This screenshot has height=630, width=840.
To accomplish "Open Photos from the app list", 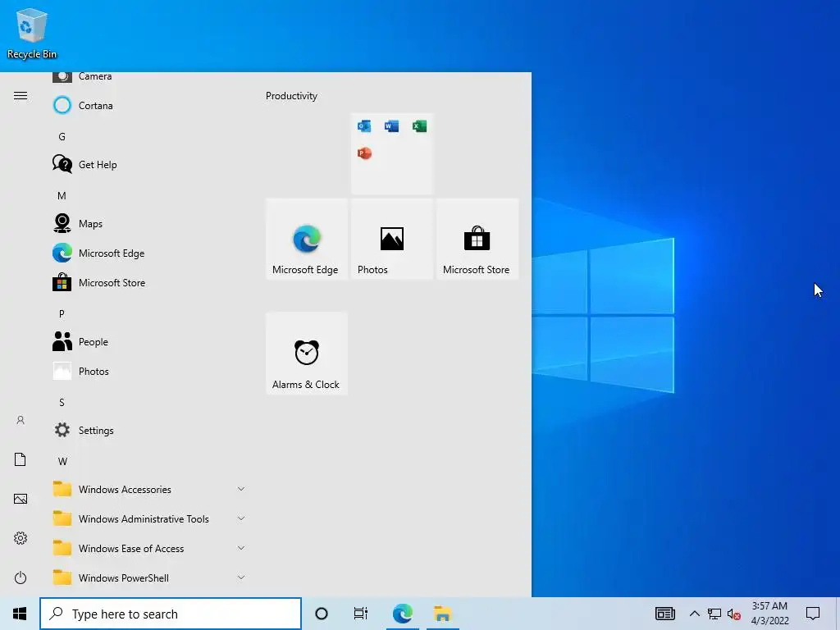I will point(150,372).
